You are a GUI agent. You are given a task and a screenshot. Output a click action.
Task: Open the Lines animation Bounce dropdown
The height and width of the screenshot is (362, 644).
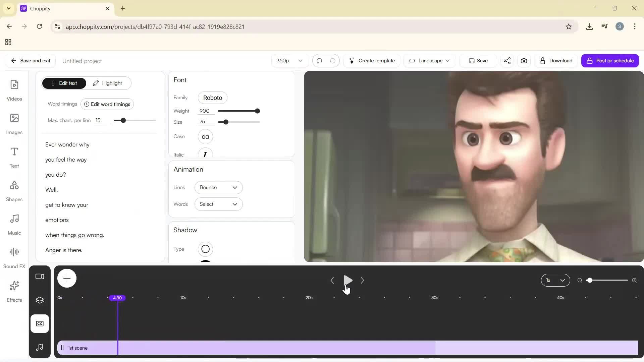(218, 187)
